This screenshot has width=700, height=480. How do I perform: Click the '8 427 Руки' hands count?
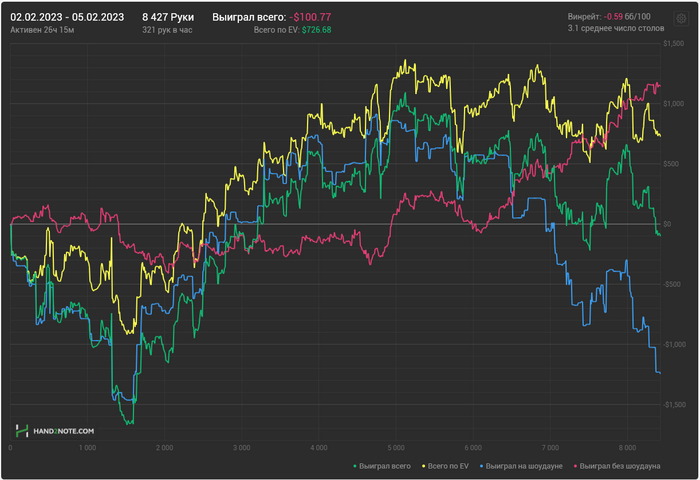168,17
